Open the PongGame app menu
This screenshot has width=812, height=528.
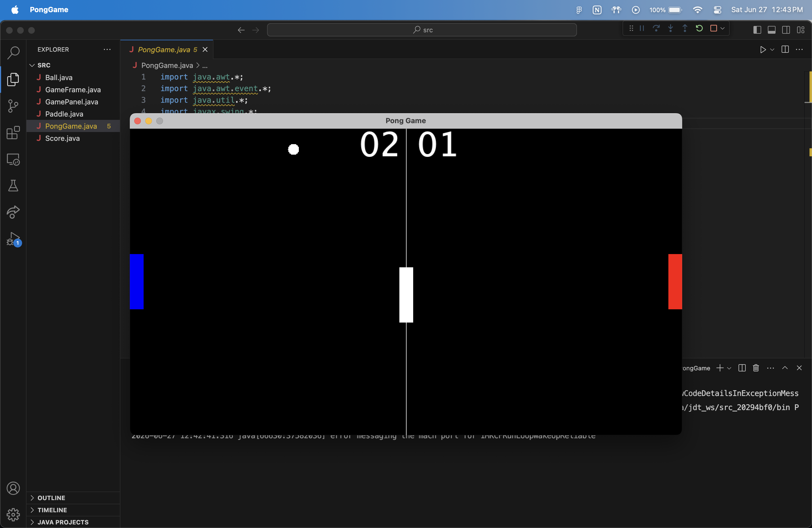(x=49, y=10)
